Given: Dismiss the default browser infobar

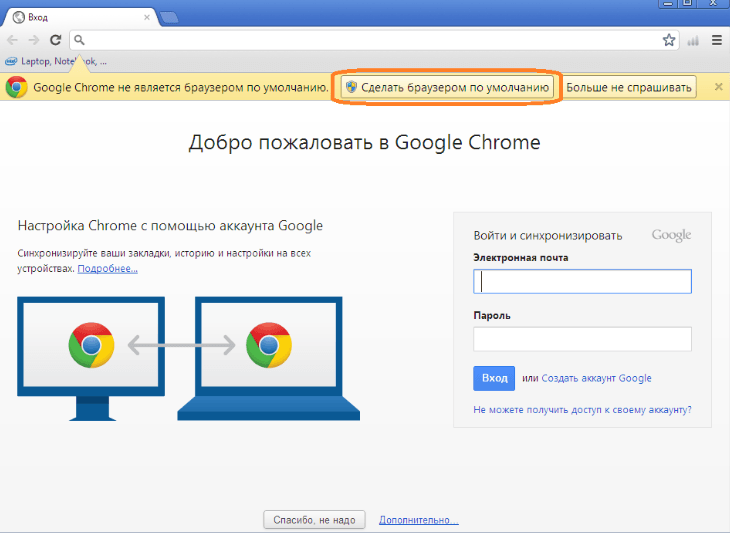Looking at the screenshot, I should (718, 87).
